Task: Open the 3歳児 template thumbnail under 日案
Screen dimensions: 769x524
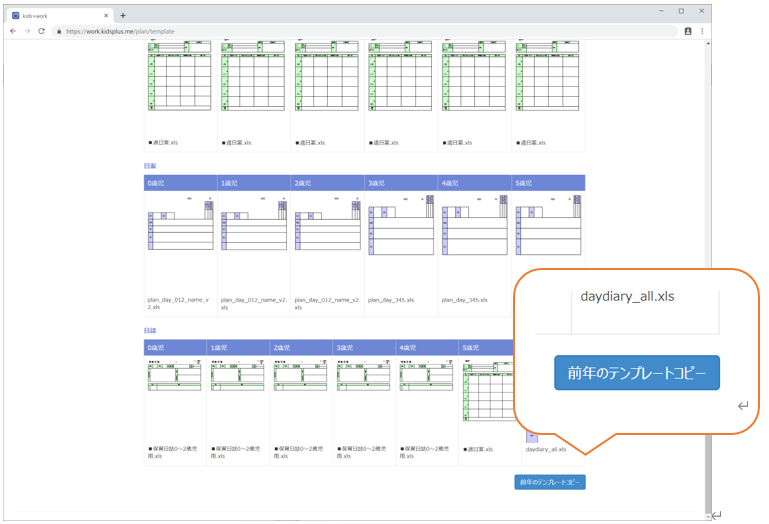Action: click(401, 225)
